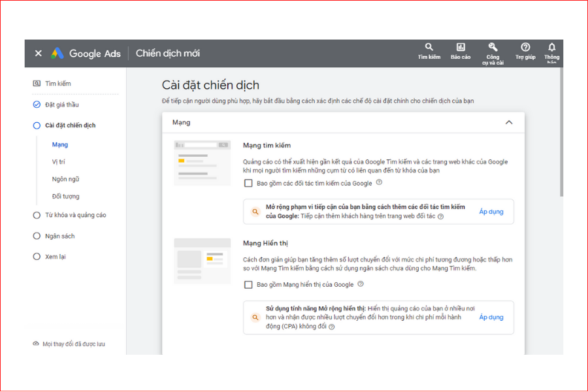The height and width of the screenshot is (392, 588).
Task: Apply the Display expansion recommendation (Áp dụng)
Action: (491, 317)
